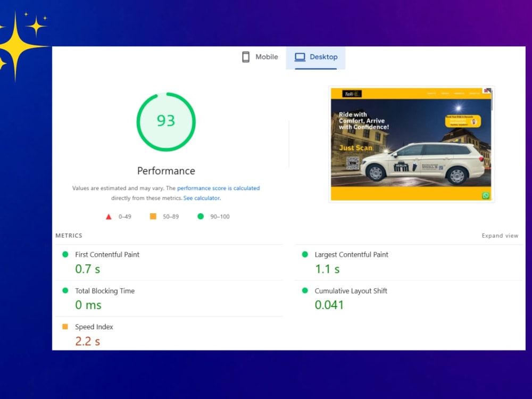Switch to the Mobile tab
The image size is (532, 399).
260,57
